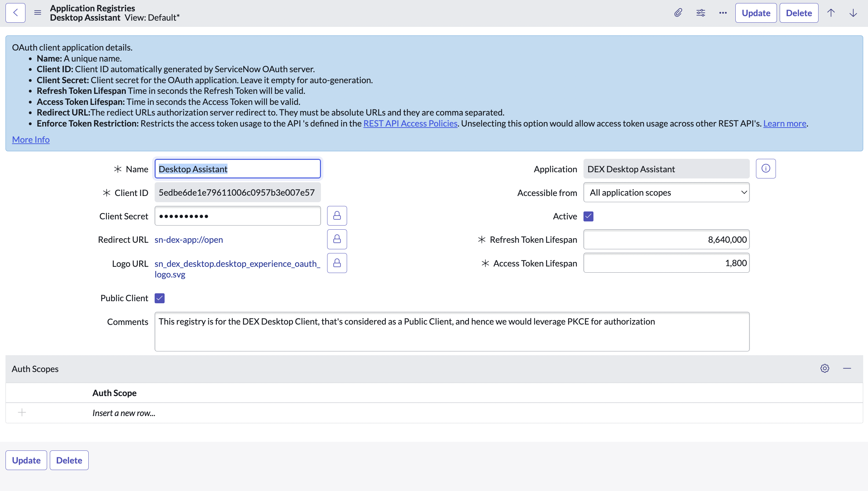
Task: Unlock the Client Secret field
Action: click(x=337, y=216)
